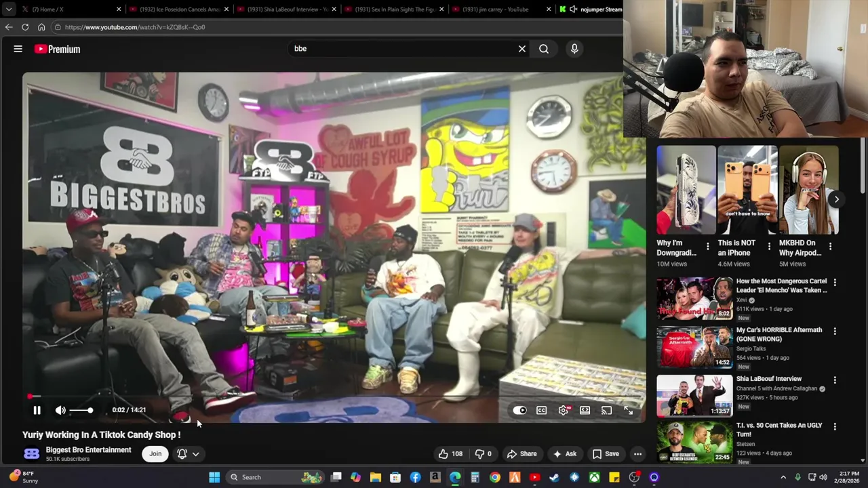This screenshot has width=868, height=488.
Task: Open Windows Start menu
Action: [214, 477]
